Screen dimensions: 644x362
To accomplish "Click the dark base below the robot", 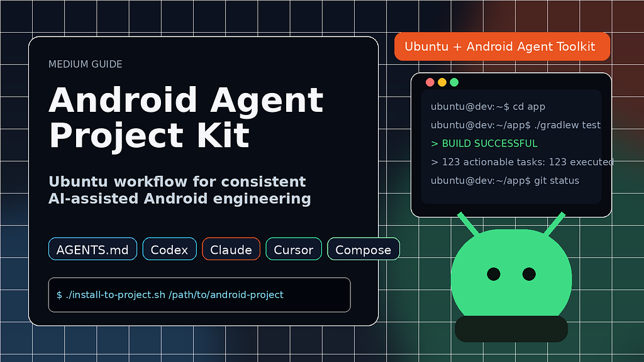I will point(511,329).
